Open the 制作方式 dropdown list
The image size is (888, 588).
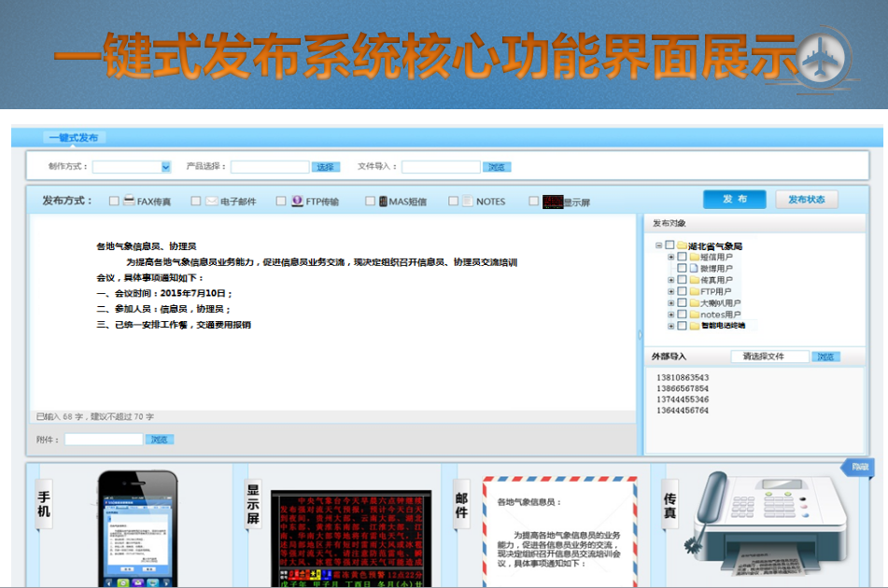coord(166,167)
